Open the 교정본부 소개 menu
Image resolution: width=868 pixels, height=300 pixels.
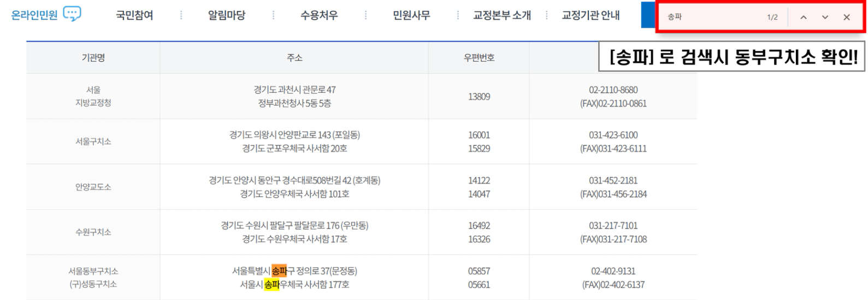pos(501,15)
